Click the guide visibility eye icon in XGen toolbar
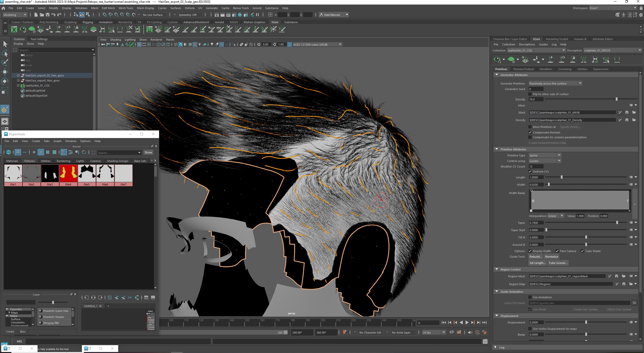This screenshot has height=353, width=644. 562,59
